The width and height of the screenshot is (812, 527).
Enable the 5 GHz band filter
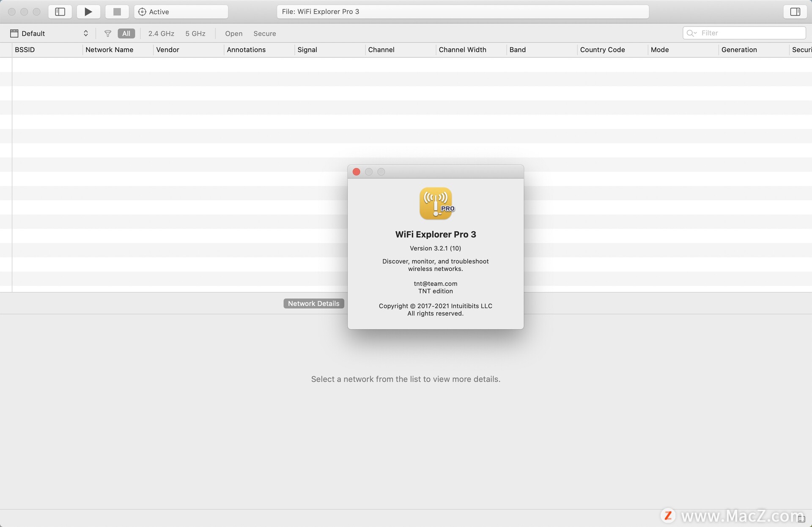click(195, 33)
